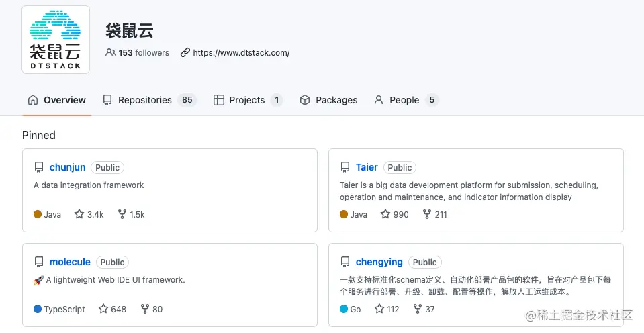Click the repo icon beside molecule
Screen dimensions: 644x333
pos(39,262)
